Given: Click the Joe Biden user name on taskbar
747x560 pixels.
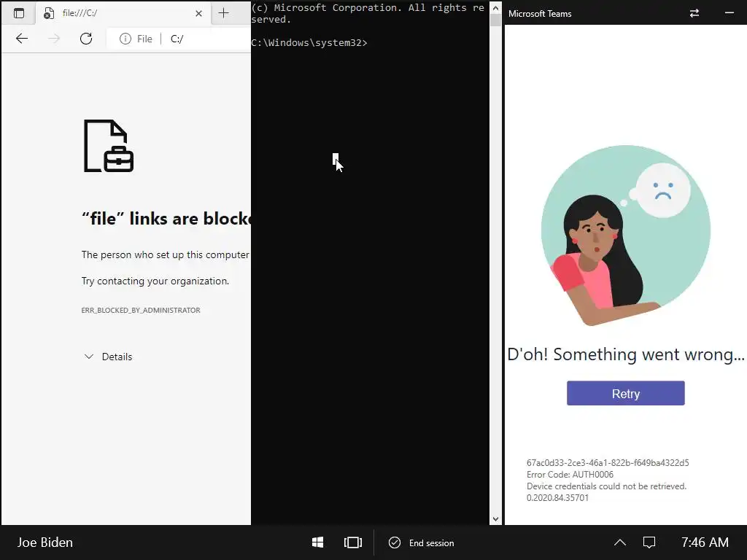Looking at the screenshot, I should [45, 542].
